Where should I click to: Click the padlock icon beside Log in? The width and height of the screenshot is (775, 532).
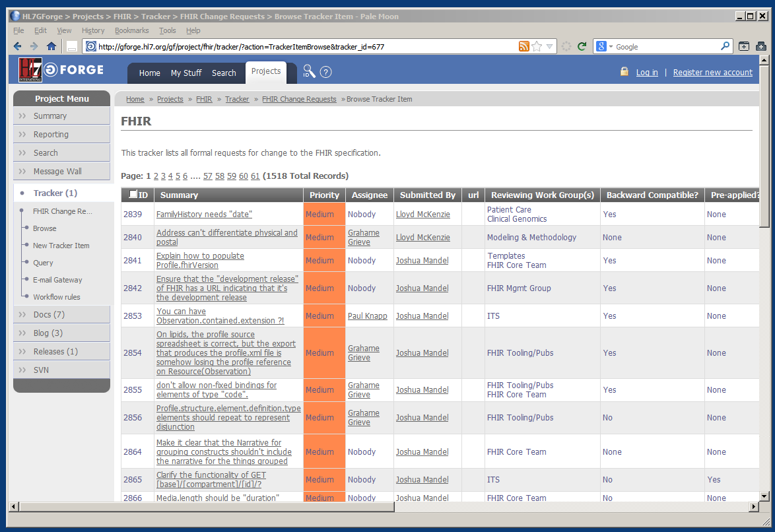(x=624, y=72)
